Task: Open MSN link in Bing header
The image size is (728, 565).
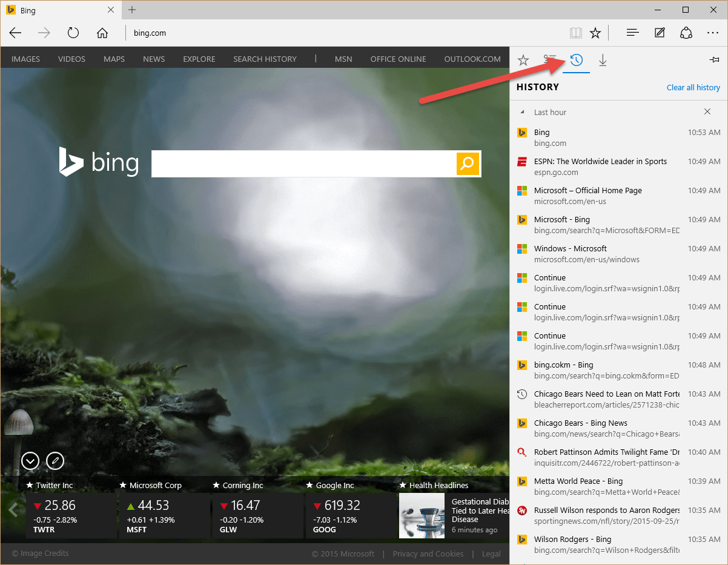Action: [343, 59]
